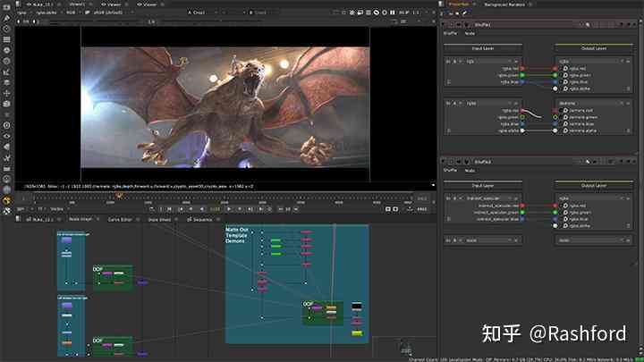Open the Node tab in lower Shuffle properties
The height and width of the screenshot is (362, 644).
pos(470,171)
